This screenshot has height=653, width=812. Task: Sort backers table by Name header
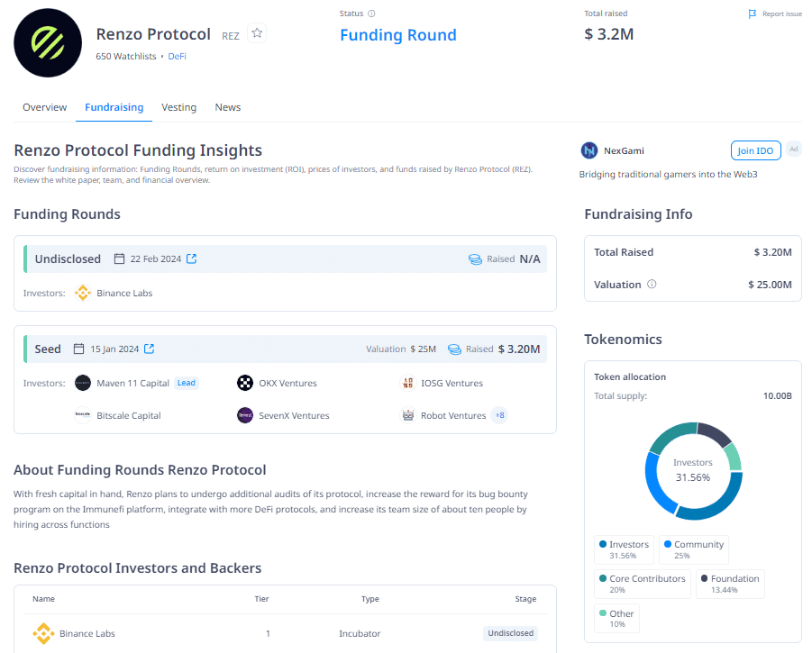click(x=43, y=599)
